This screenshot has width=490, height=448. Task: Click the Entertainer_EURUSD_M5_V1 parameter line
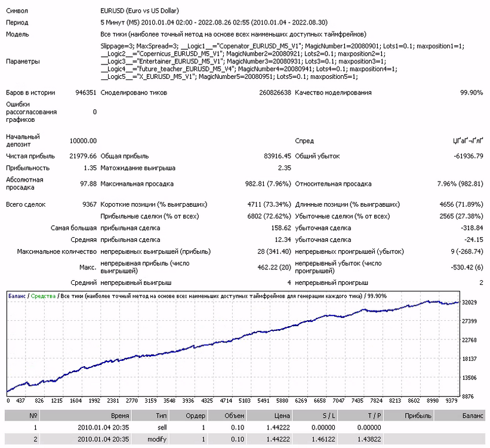[x=243, y=62]
